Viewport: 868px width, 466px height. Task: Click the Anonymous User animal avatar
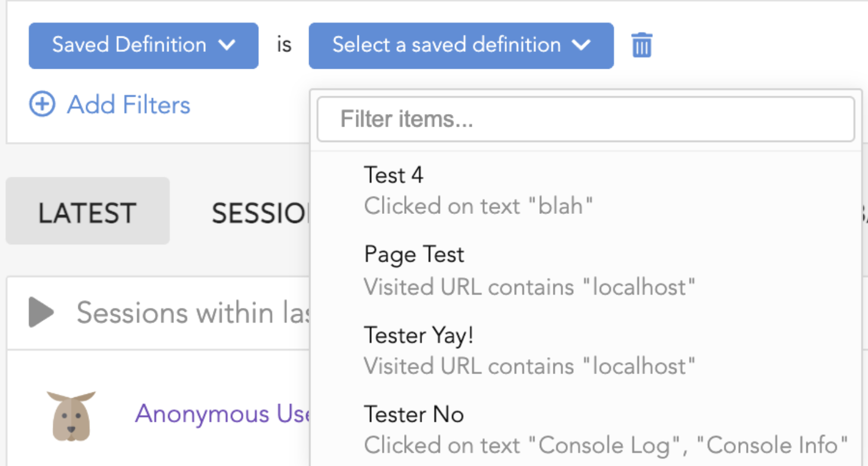pyautogui.click(x=71, y=416)
